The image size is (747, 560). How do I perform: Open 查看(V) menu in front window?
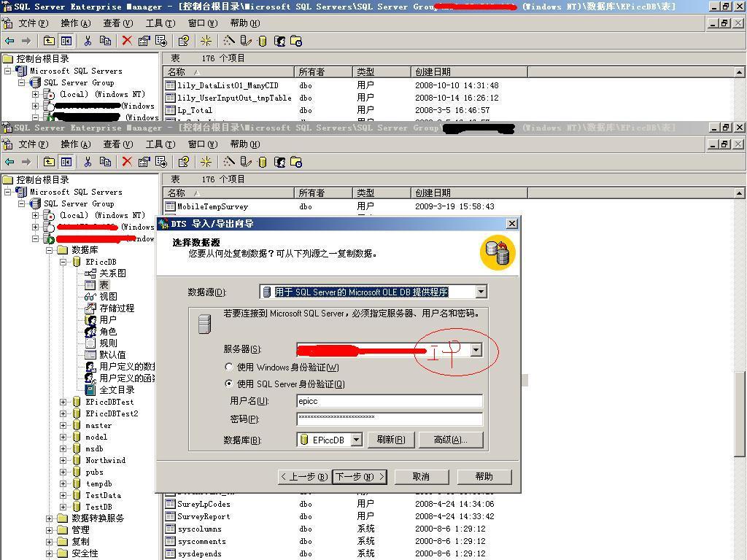pyautogui.click(x=117, y=144)
